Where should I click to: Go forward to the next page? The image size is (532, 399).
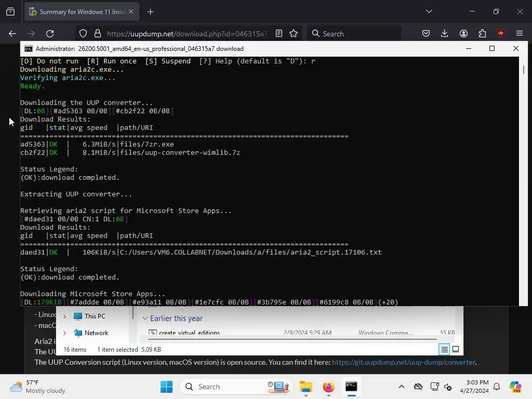31,34
